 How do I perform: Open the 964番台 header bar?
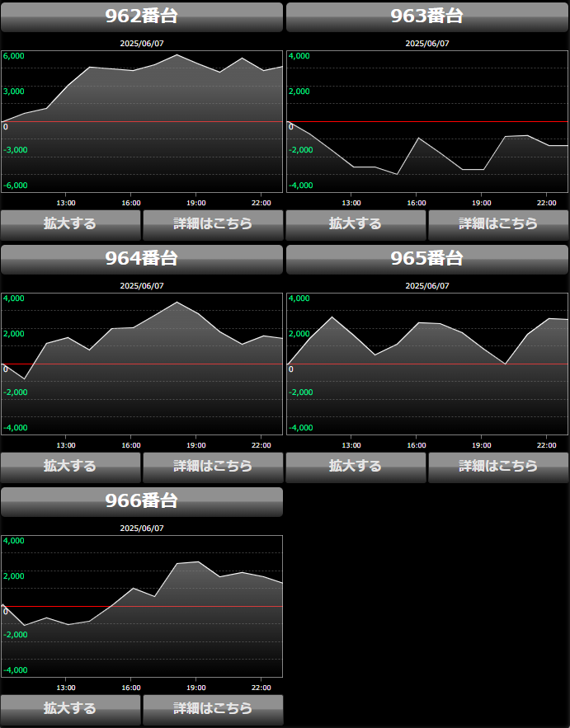coord(142,260)
